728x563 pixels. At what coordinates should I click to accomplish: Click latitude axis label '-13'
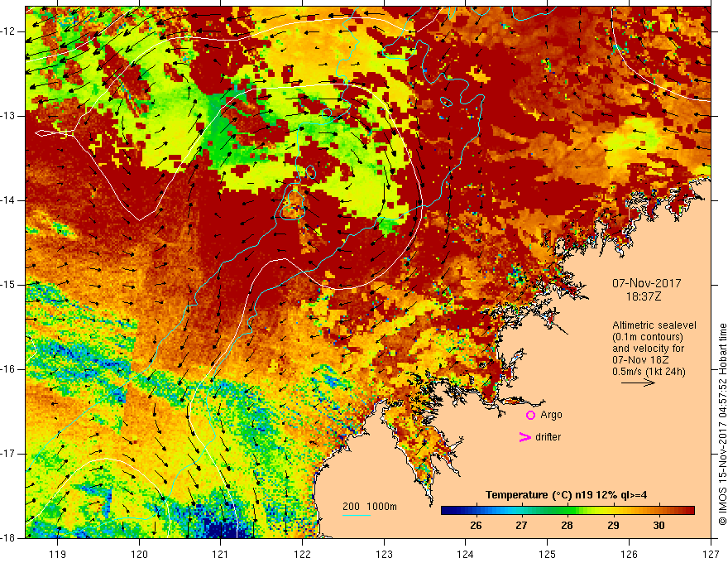coord(9,116)
